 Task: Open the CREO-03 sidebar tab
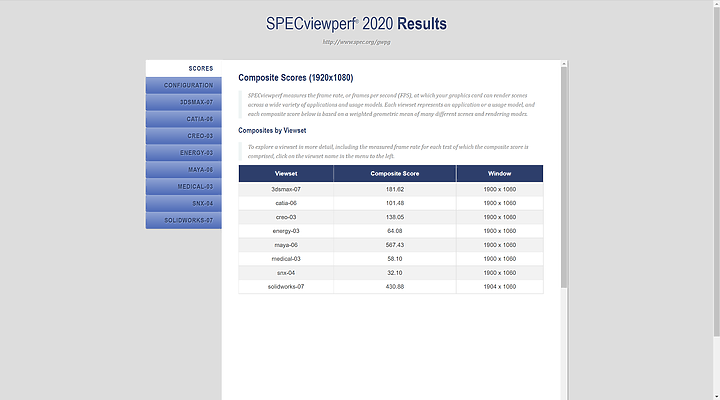(x=184, y=136)
